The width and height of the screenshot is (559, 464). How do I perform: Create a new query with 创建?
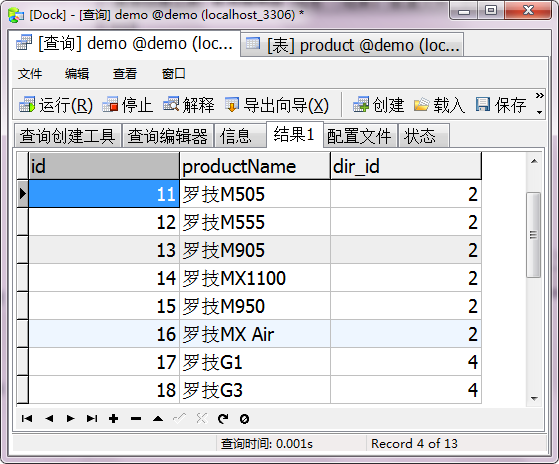click(x=378, y=105)
